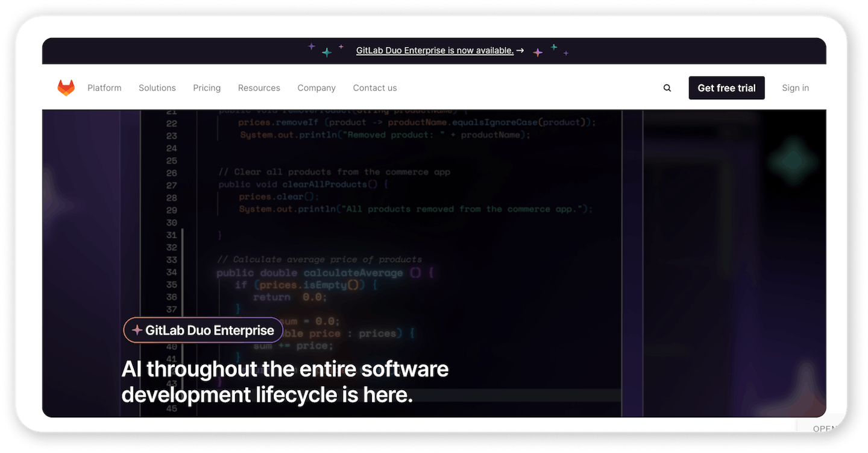The width and height of the screenshot is (868, 453).
Task: Open the search magnifier icon
Action: click(667, 87)
